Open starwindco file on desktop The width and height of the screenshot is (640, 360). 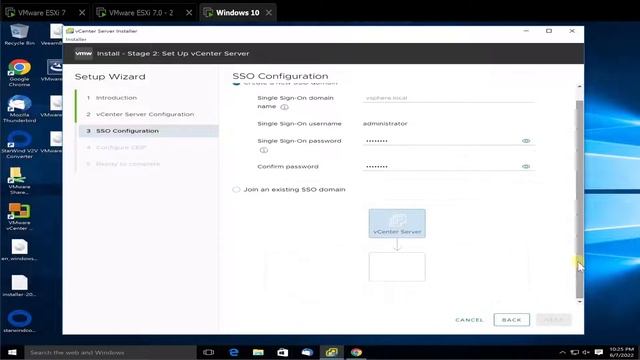coord(19,321)
